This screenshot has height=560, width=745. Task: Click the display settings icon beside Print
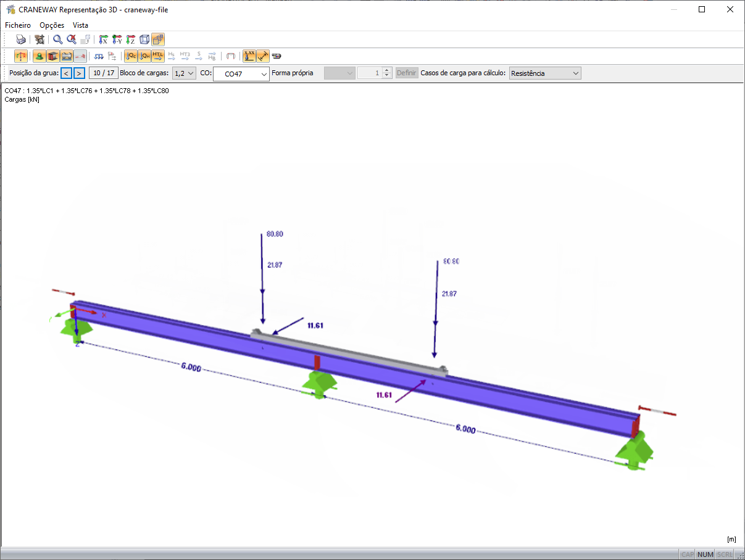(x=40, y=39)
